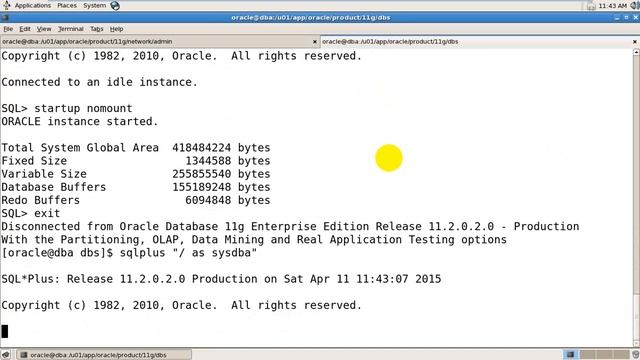Click the sqlplus "/ as sysdba" command
Screen dimensions: 640x360
[188, 253]
